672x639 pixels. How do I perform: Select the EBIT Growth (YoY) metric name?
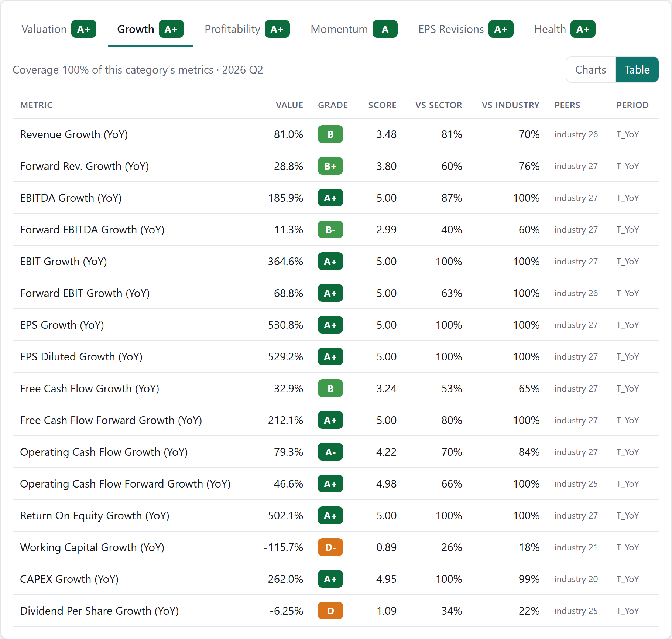click(64, 262)
